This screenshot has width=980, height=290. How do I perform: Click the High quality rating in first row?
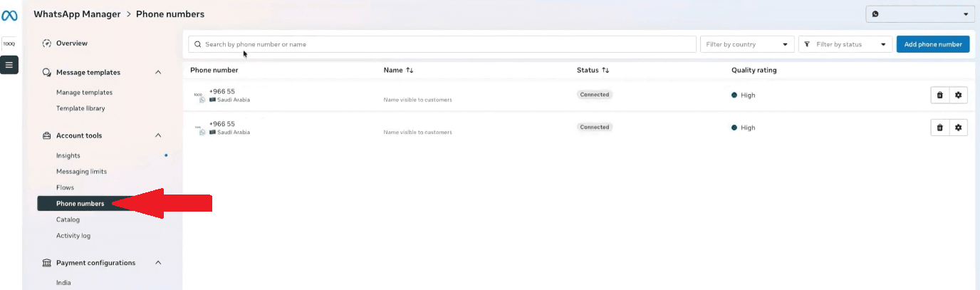pyautogui.click(x=744, y=95)
